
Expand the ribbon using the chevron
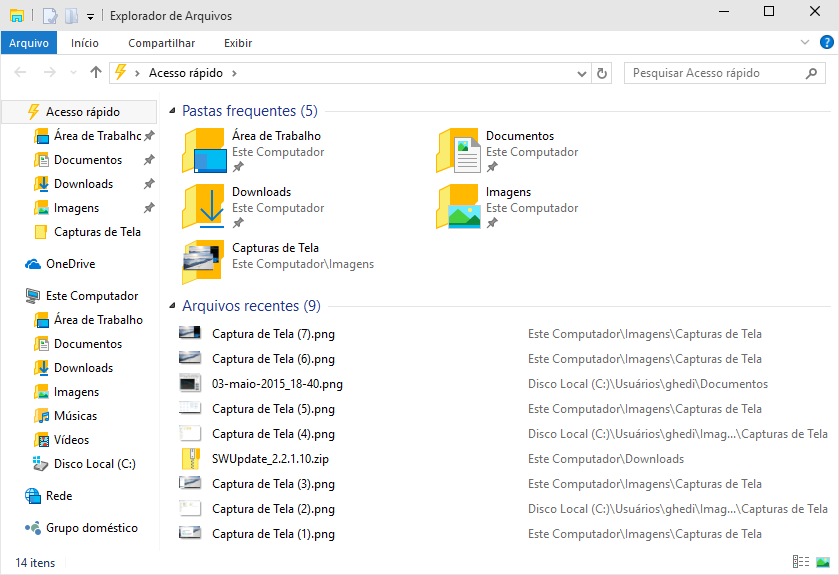click(805, 43)
